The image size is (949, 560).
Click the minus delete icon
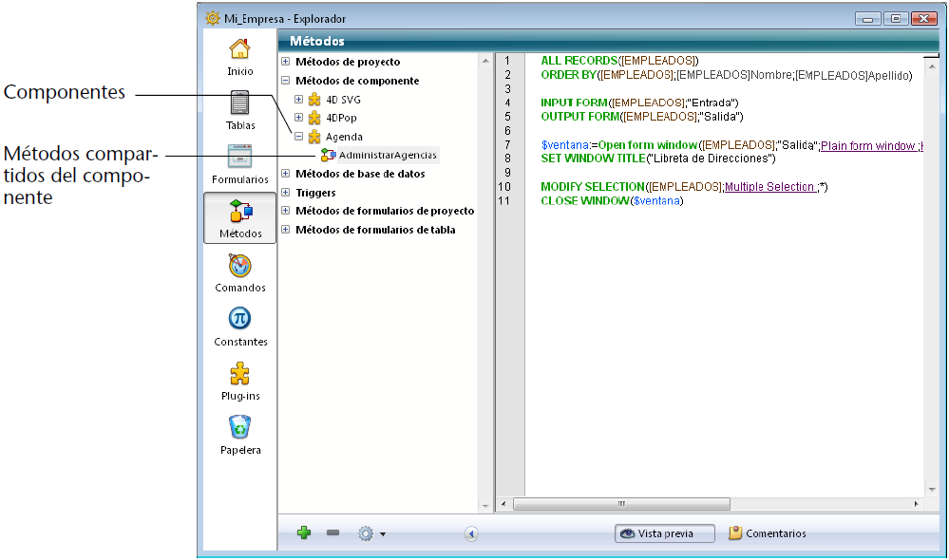pos(332,533)
